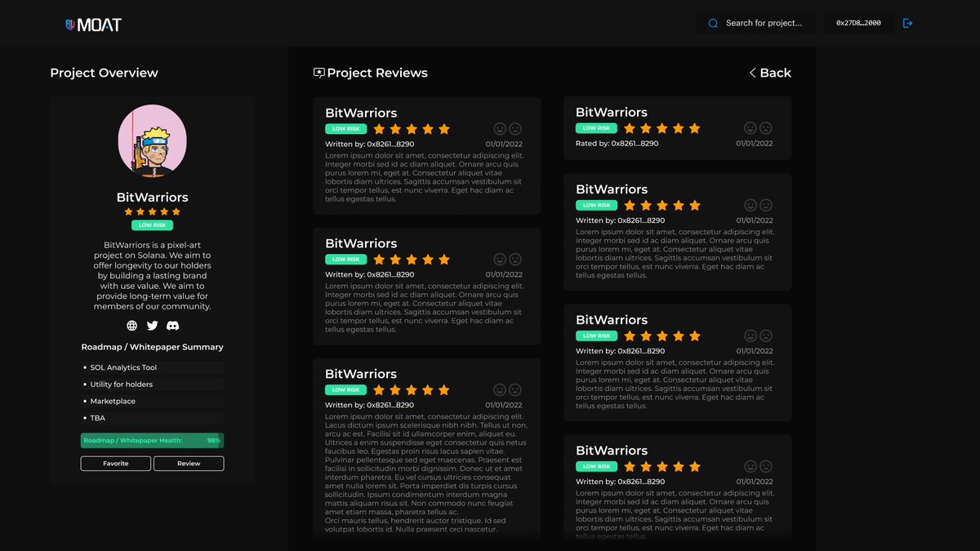980x551 pixels.
Task: Click sad face on second left-column review
Action: [515, 260]
